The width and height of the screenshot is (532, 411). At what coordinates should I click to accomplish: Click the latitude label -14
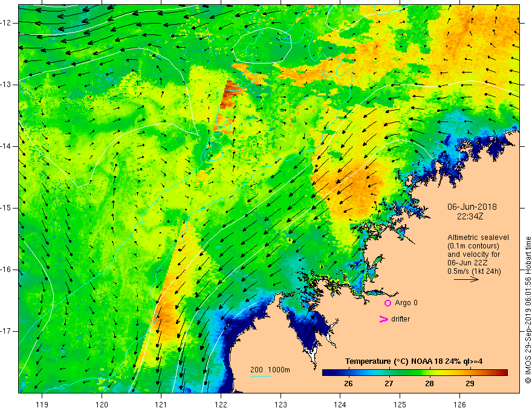click(x=7, y=146)
